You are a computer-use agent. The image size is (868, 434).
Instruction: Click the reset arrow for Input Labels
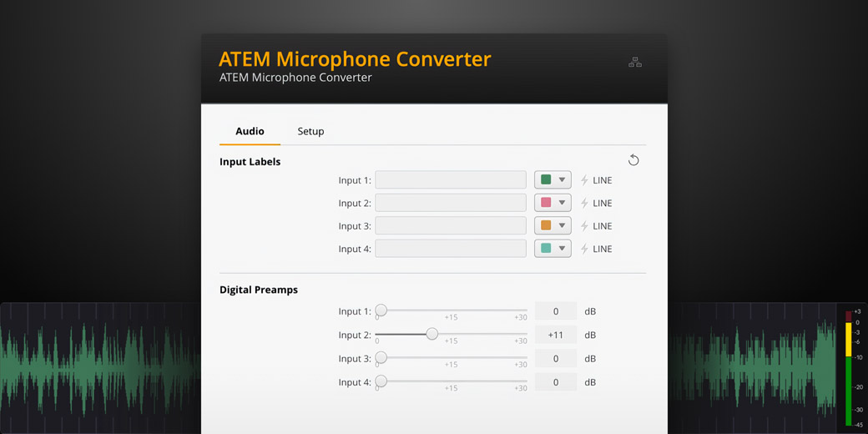[633, 160]
